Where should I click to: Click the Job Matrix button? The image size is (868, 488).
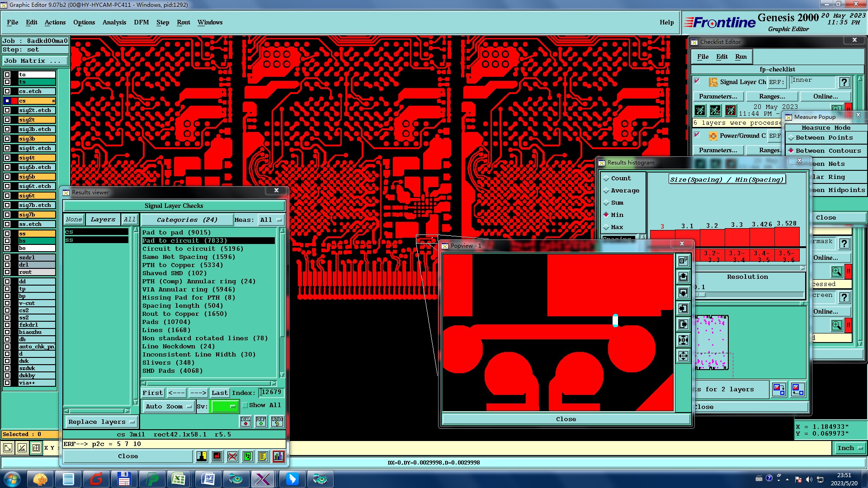35,61
